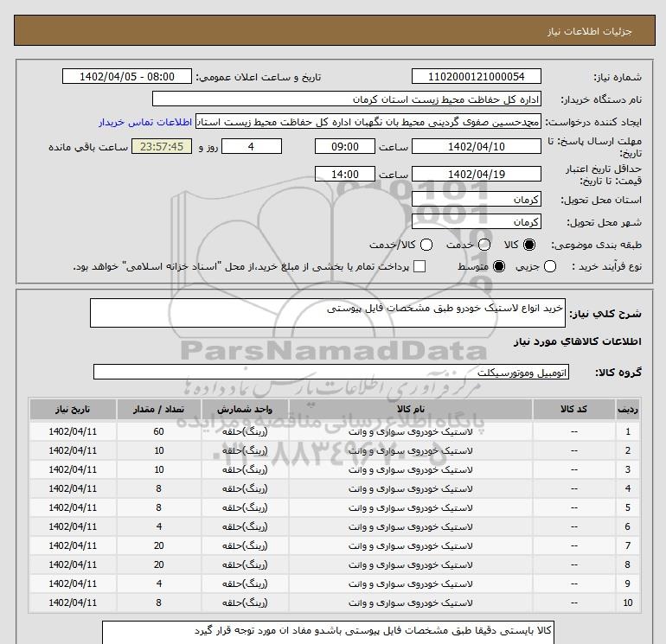Click the item name in row 3
Viewport: 666px width, 644px height.
point(410,470)
